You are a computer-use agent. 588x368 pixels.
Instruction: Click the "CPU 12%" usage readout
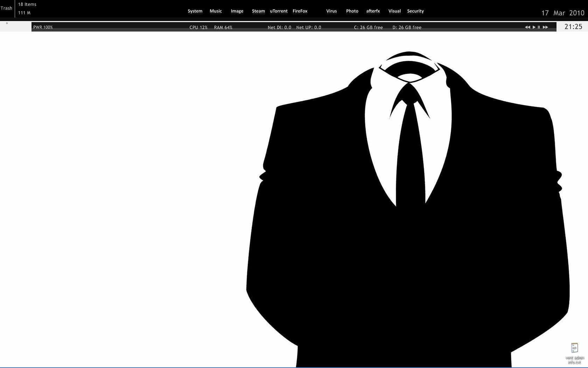pos(198,27)
